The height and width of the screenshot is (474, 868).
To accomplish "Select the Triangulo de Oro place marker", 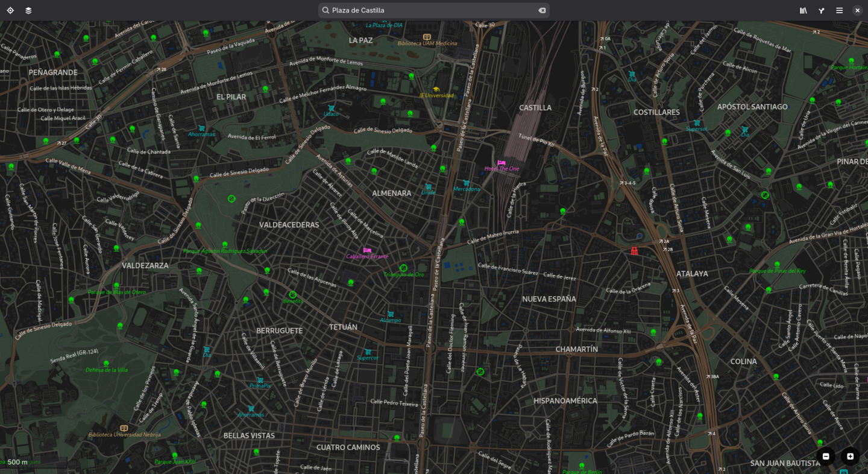I will (403, 268).
